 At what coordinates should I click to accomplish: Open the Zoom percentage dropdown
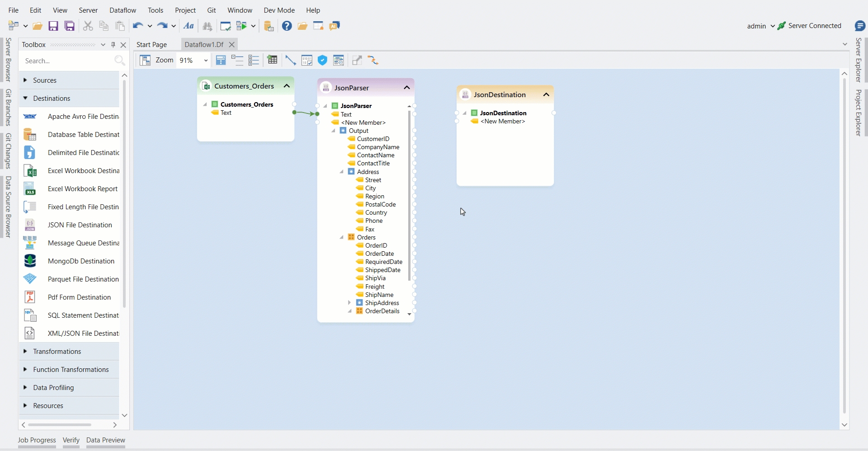click(x=206, y=61)
